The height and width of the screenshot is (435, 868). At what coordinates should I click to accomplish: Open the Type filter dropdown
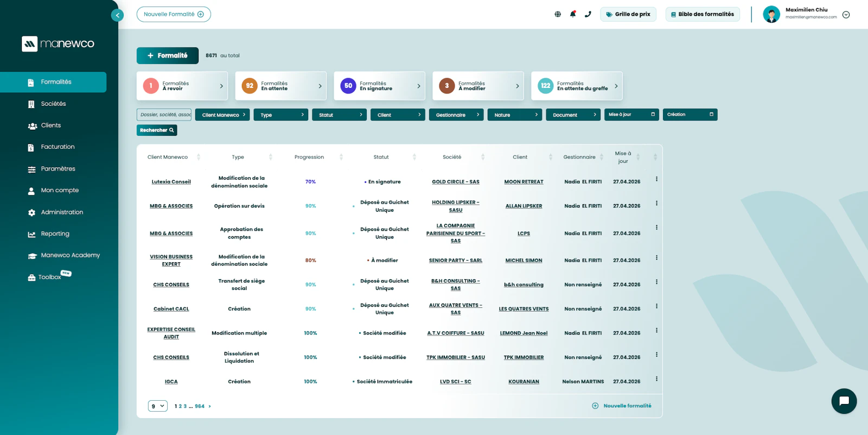pos(281,115)
